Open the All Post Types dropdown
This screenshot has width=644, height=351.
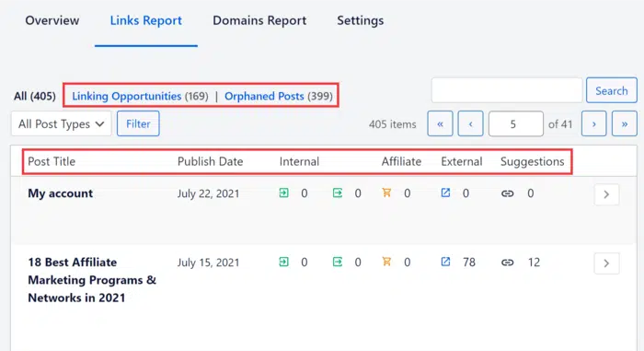tap(62, 123)
